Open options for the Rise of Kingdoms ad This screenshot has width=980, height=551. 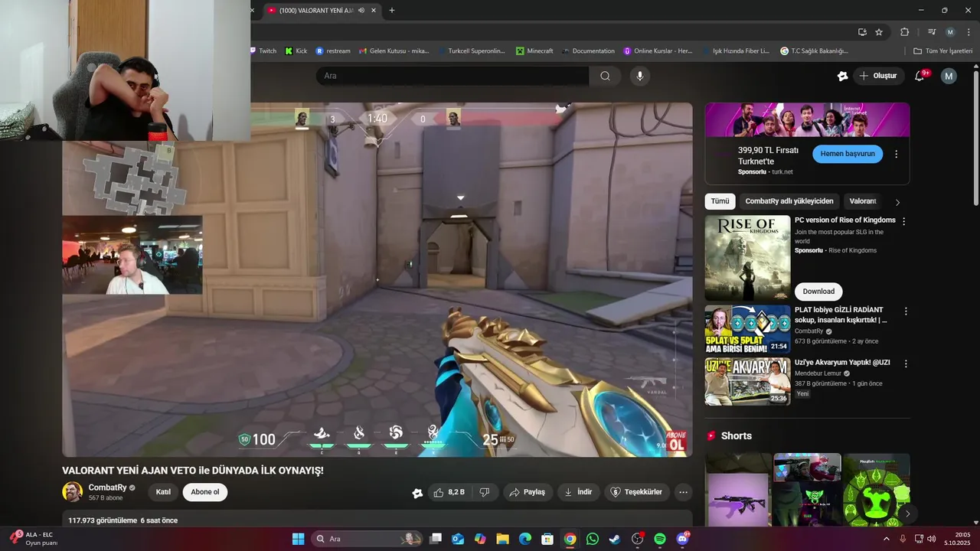[x=904, y=221]
